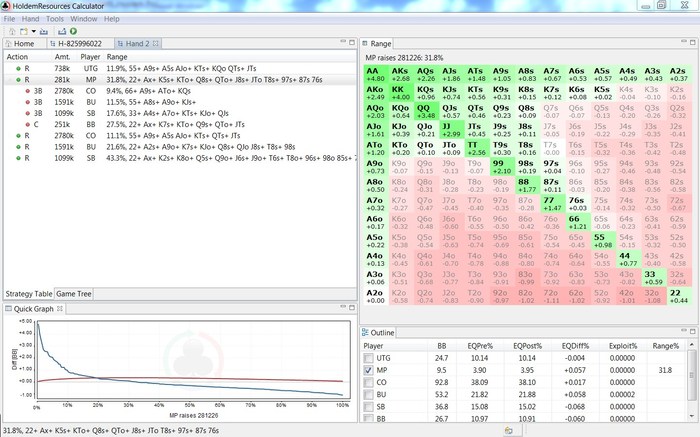
Task: Select the A2o +0.00 range cell
Action: (x=376, y=296)
